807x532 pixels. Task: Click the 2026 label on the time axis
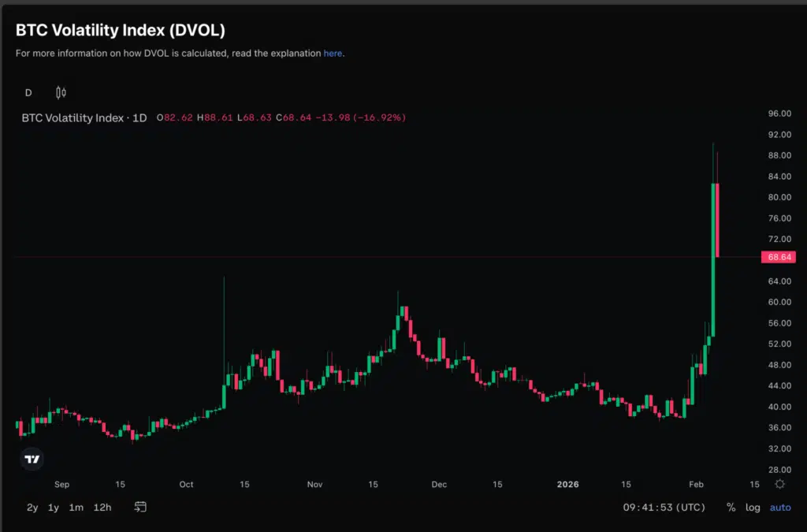tap(567, 485)
